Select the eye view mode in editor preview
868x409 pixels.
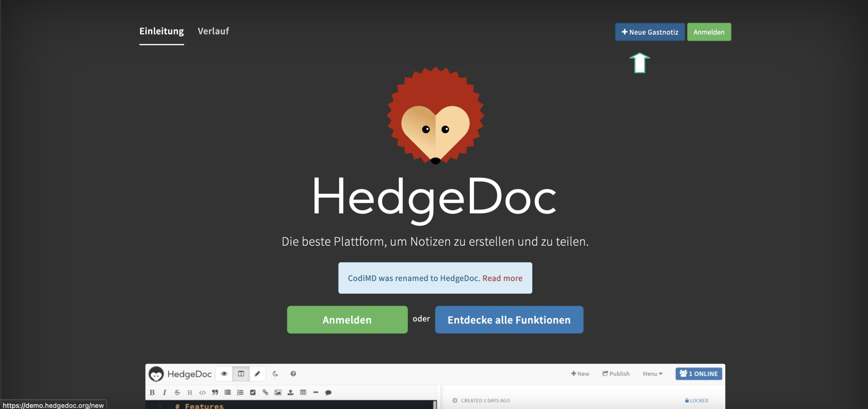[224, 374]
